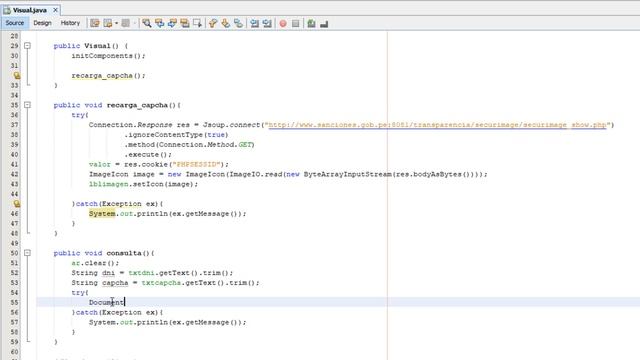The image size is (640, 360).
Task: Open the History view
Action: click(x=70, y=23)
